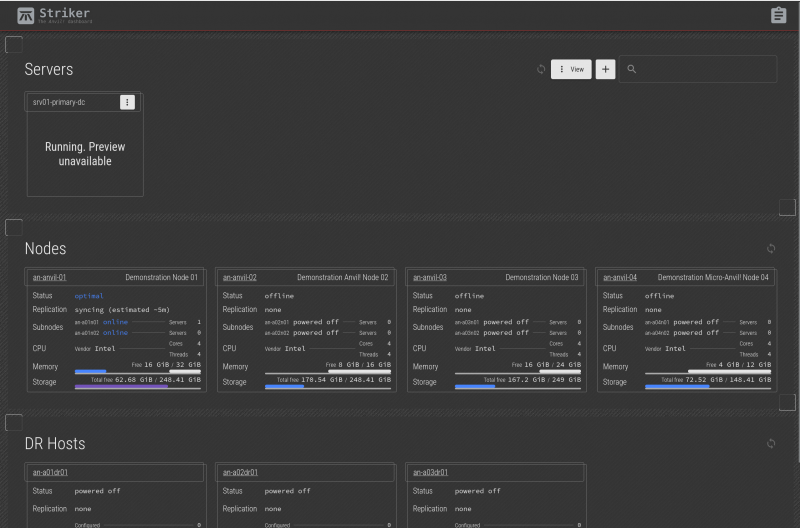Refresh the Servers list
The height and width of the screenshot is (528, 800).
[541, 69]
